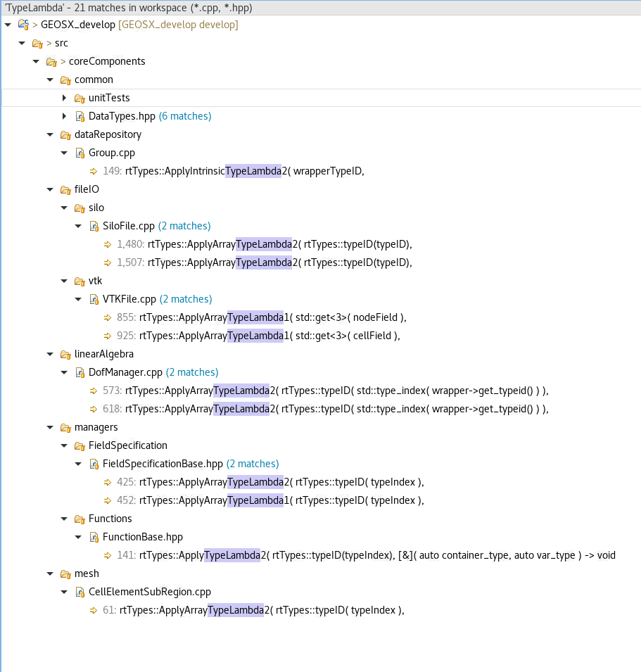Click the file icon beside DataTypes.hpp
This screenshot has height=672, width=641.
[80, 115]
